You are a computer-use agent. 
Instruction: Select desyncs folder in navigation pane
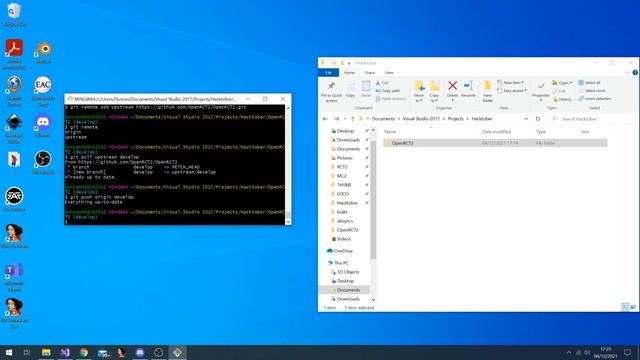click(x=344, y=221)
